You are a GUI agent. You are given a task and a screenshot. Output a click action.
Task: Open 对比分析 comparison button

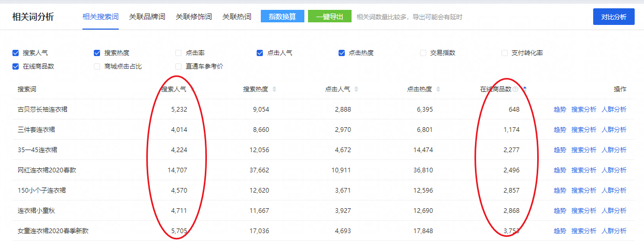pos(613,17)
